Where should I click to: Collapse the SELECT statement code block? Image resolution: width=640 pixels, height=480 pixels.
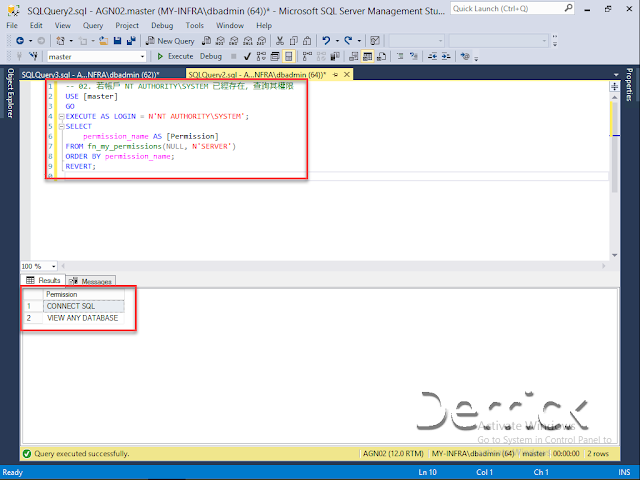click(62, 127)
